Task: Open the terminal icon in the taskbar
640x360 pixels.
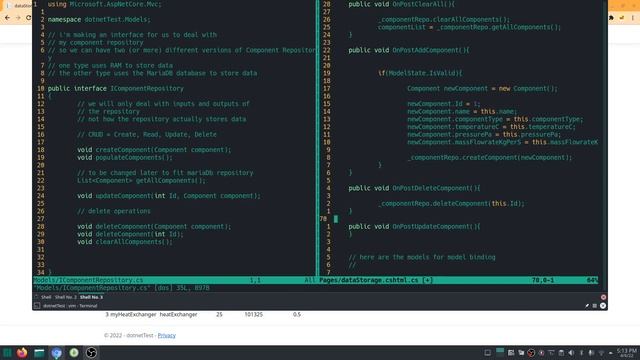Action: [39, 353]
